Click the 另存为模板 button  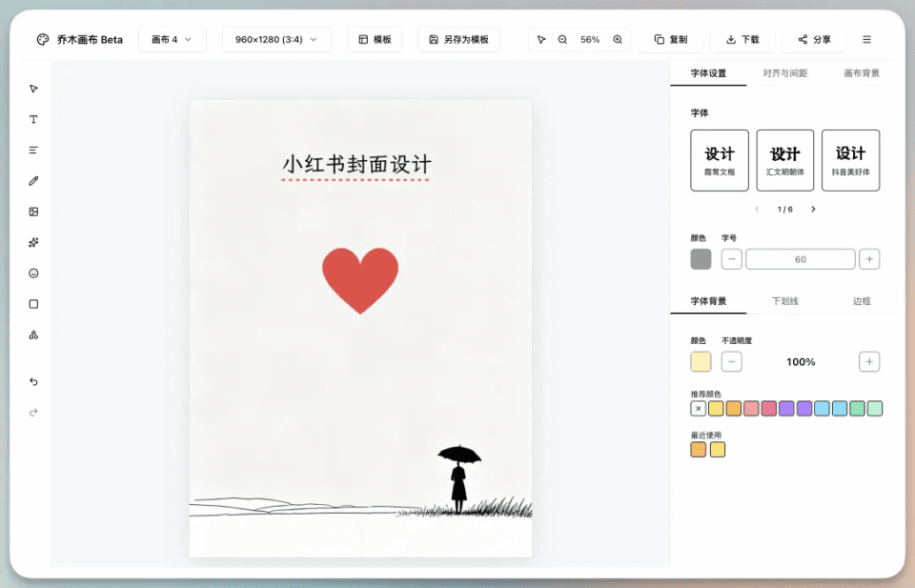point(458,39)
